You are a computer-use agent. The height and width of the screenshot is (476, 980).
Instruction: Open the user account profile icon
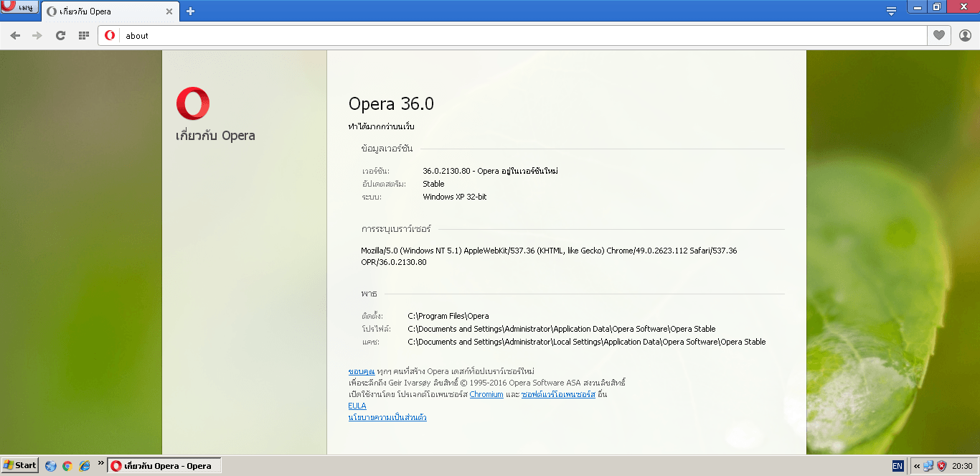click(x=965, y=35)
